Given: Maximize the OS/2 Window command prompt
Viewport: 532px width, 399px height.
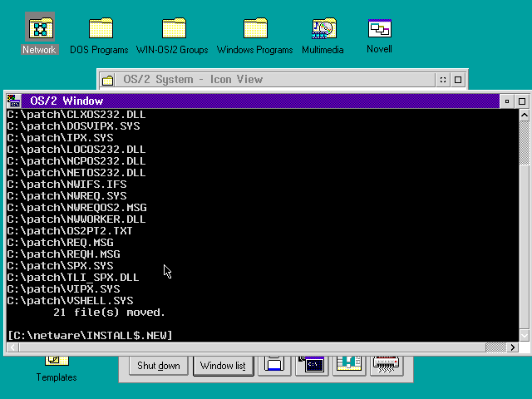Looking at the screenshot, I should point(522,101).
